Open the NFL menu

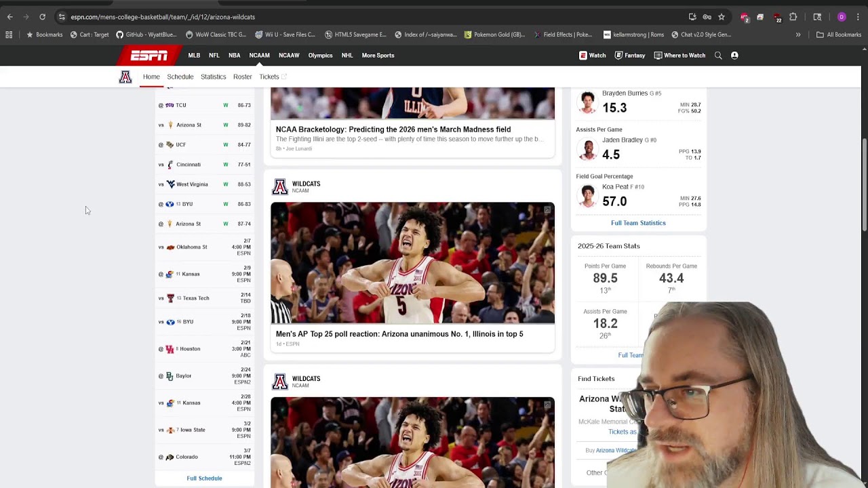(214, 56)
